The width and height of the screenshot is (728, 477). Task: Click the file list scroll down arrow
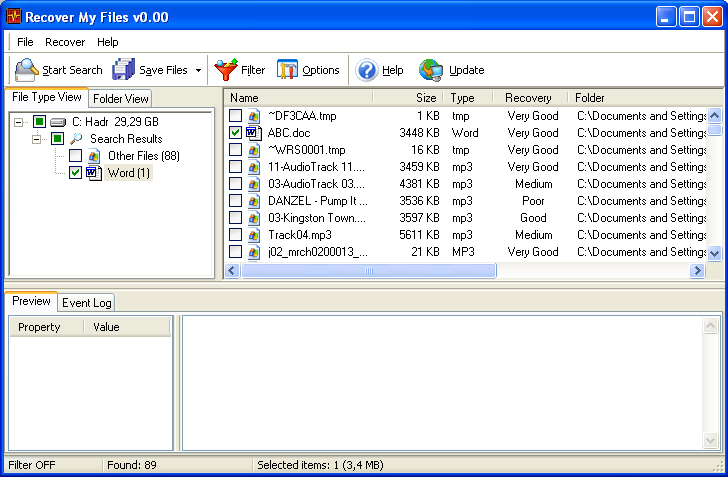coord(715,253)
